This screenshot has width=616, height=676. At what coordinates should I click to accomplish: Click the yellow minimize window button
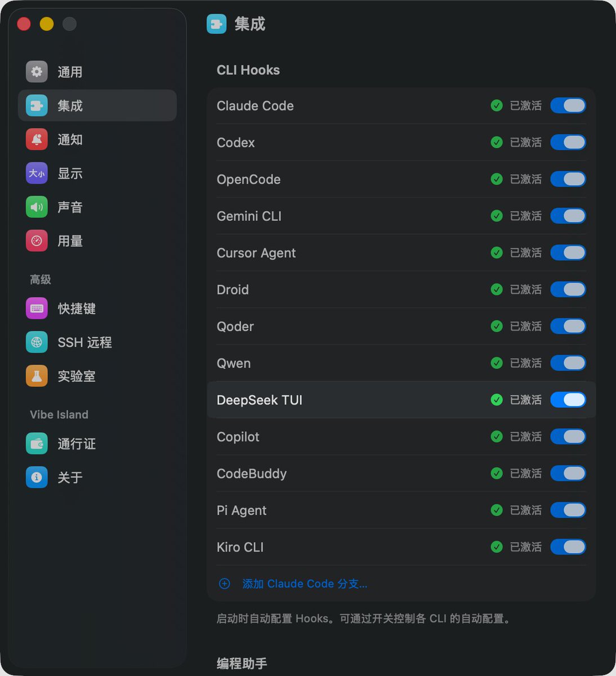click(47, 24)
